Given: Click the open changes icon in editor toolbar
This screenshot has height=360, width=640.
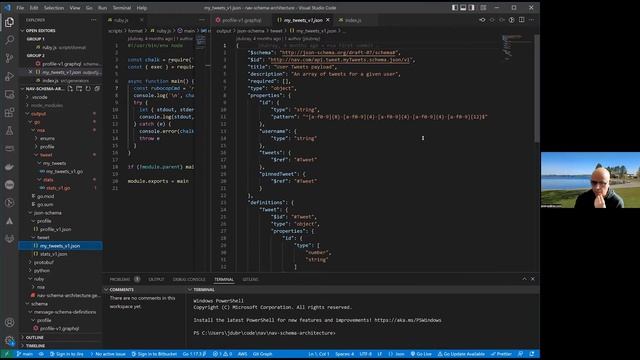Looking at the screenshot, I should coord(482,20).
